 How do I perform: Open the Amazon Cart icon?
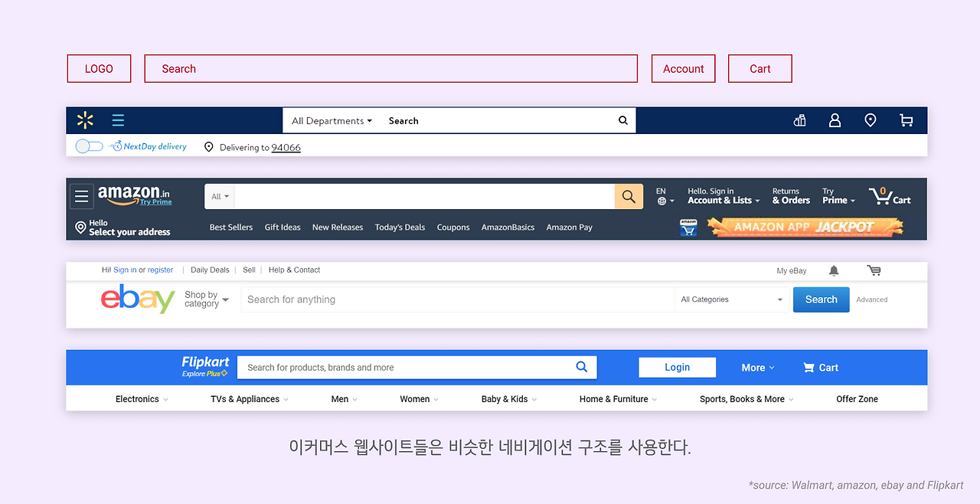click(890, 196)
